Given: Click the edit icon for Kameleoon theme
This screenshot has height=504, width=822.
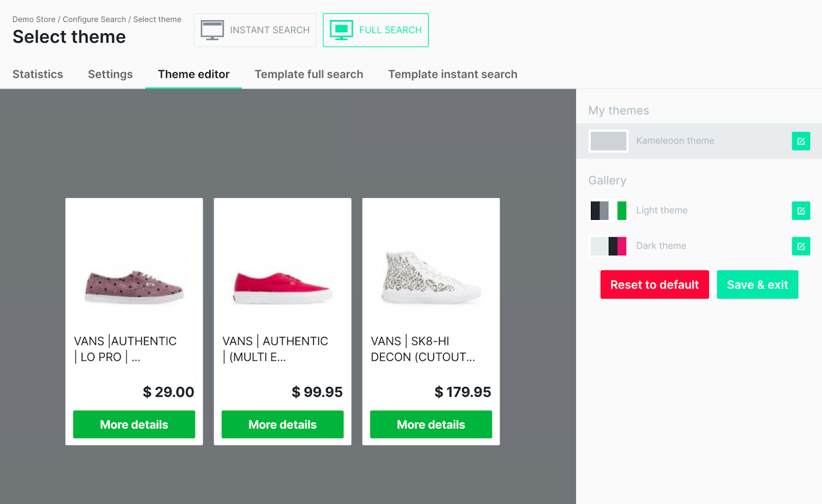Looking at the screenshot, I should coord(800,141).
